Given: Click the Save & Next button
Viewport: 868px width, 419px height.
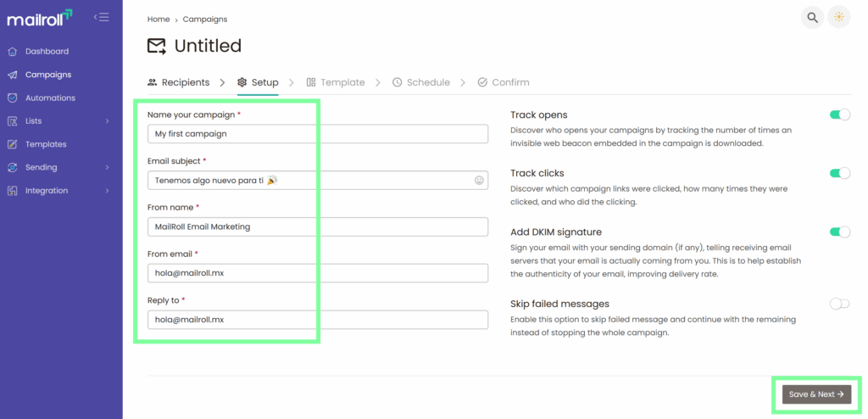Looking at the screenshot, I should [815, 394].
